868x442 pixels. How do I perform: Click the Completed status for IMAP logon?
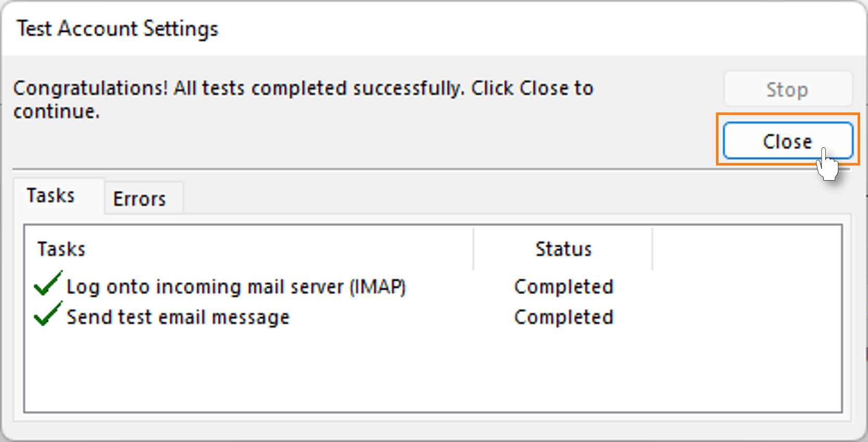click(563, 286)
